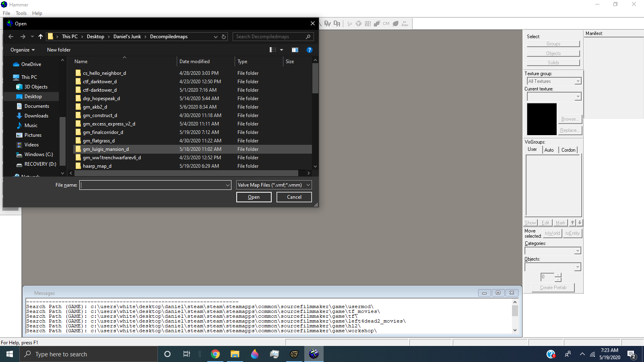This screenshot has width=644, height=362.
Task: Click the Messages window scrollbar thumb
Action: point(515,311)
